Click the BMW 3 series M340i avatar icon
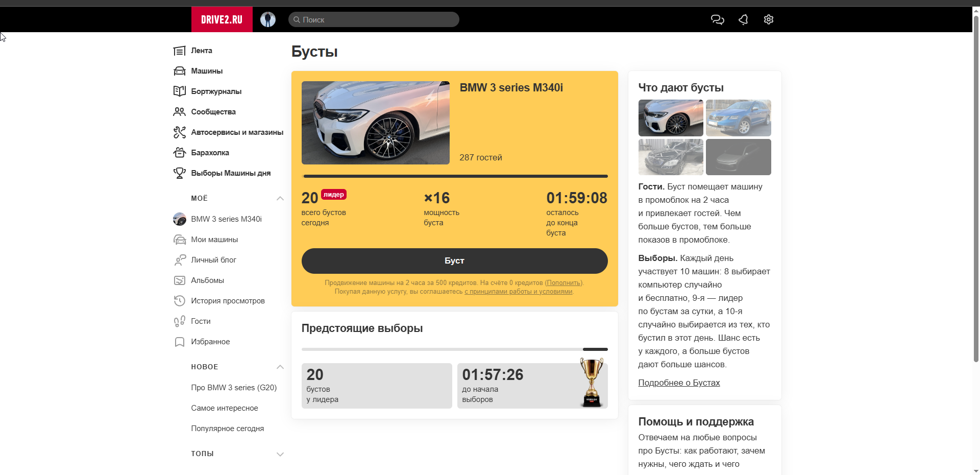 pos(179,219)
